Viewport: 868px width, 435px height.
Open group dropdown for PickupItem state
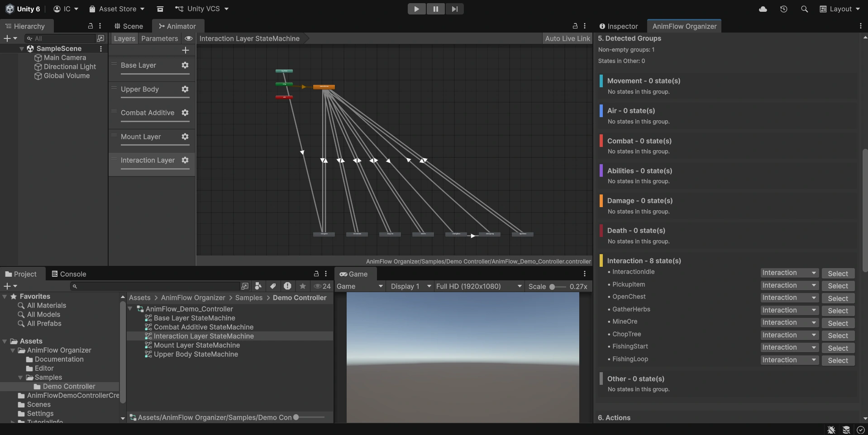click(789, 286)
